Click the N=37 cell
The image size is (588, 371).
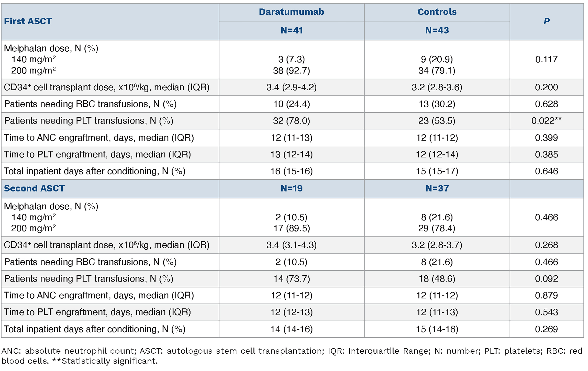pos(437,188)
